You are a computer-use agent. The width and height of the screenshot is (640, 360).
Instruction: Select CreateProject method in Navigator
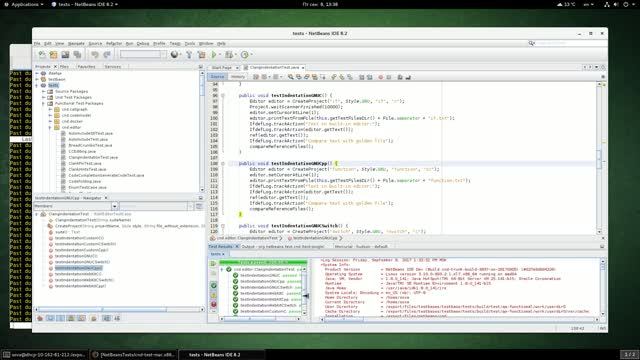[129, 226]
